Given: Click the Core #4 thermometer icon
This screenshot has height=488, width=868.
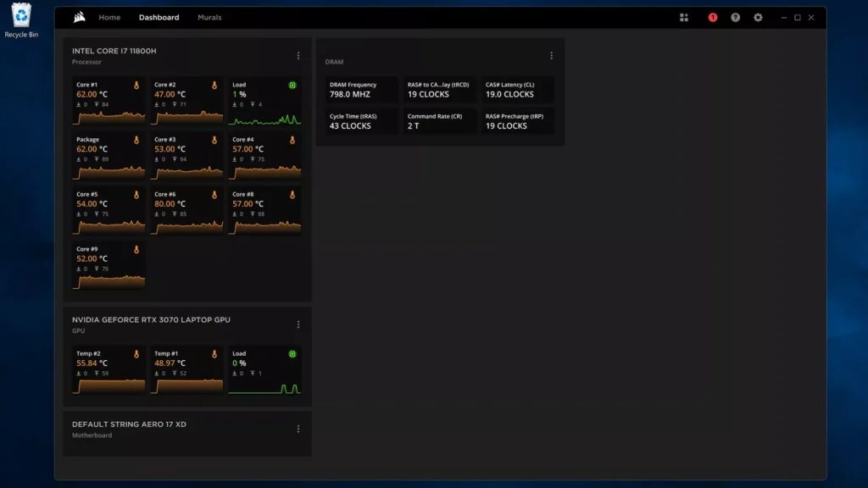Looking at the screenshot, I should click(292, 140).
